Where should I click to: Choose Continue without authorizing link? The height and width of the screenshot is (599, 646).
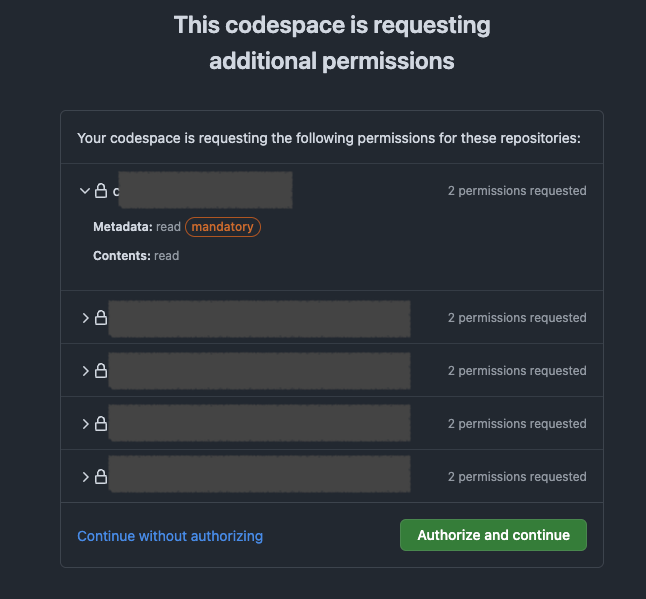170,536
